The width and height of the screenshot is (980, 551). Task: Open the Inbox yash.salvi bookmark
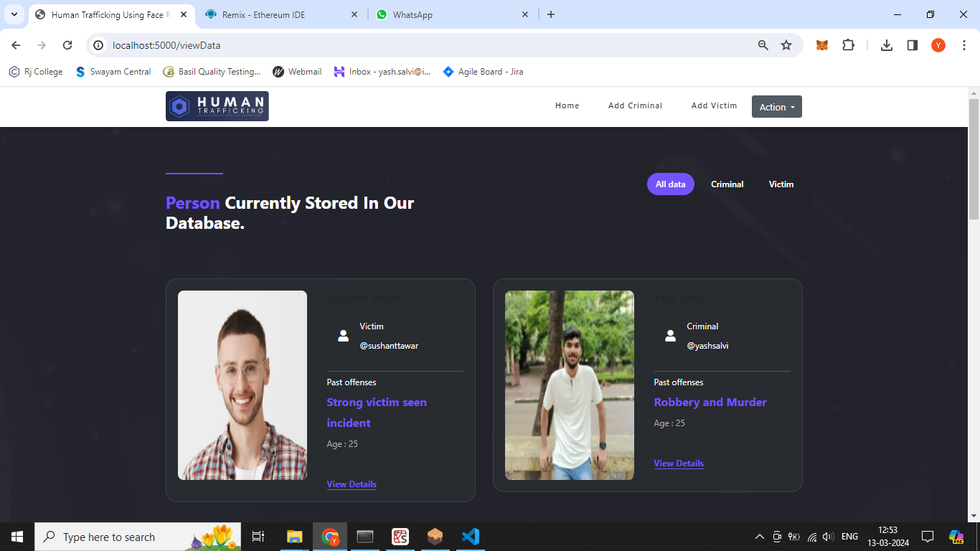(x=382, y=72)
